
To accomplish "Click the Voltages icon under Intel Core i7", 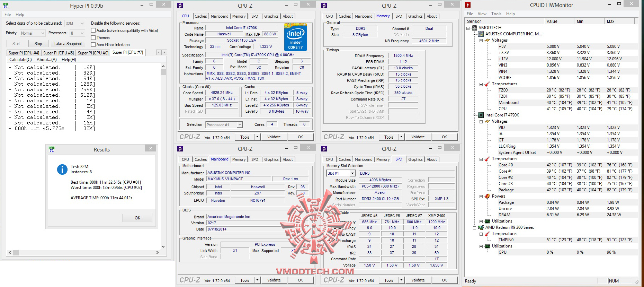I will pos(488,121).
